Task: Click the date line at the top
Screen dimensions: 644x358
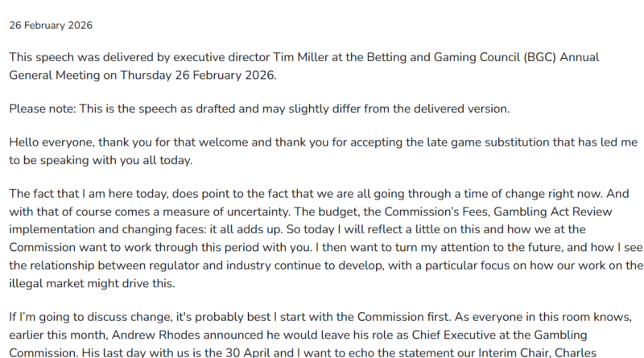Action: [x=51, y=25]
